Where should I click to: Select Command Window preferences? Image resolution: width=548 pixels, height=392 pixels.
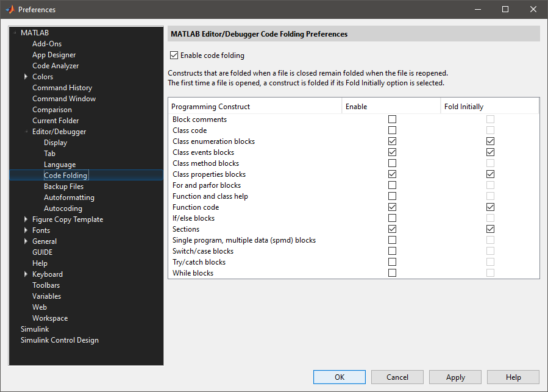coord(64,99)
